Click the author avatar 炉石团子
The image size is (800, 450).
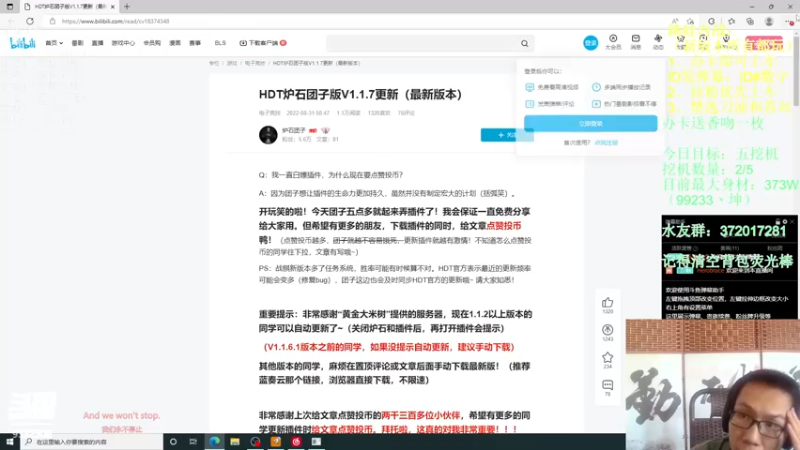pyautogui.click(x=268, y=135)
